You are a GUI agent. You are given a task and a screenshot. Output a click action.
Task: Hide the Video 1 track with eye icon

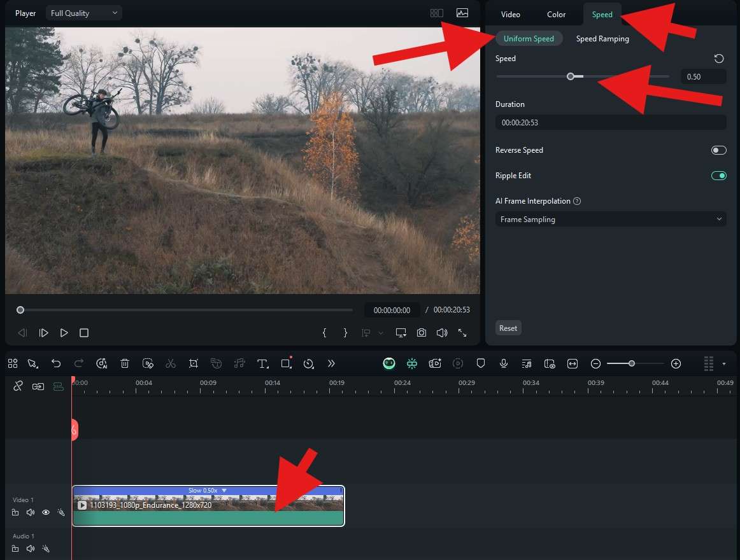[46, 512]
